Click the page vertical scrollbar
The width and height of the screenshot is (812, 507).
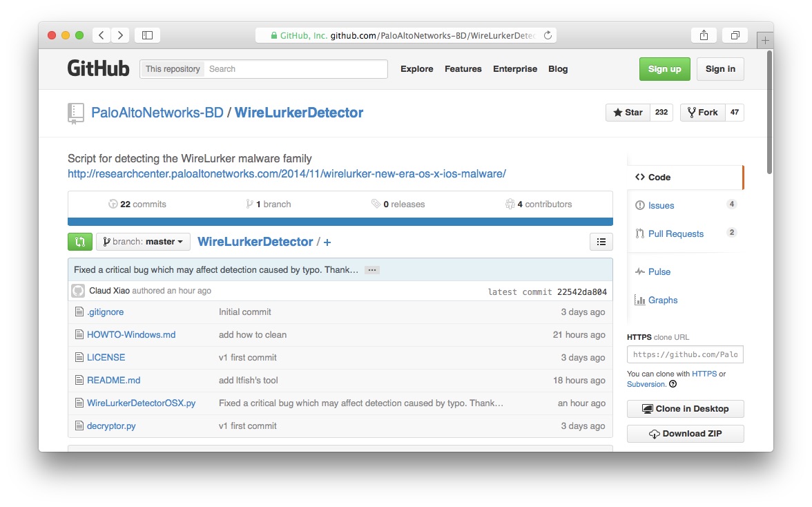pyautogui.click(x=769, y=113)
